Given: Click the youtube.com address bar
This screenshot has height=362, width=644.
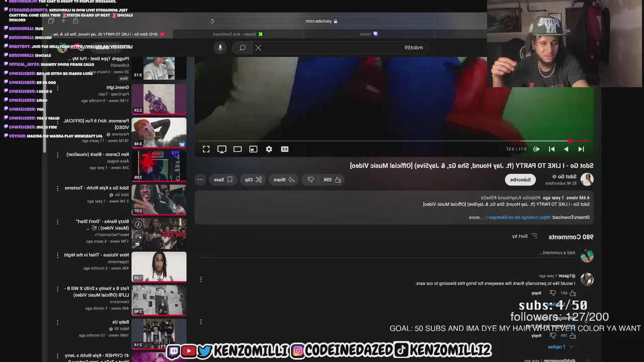Looking at the screenshot, I should (x=322, y=21).
